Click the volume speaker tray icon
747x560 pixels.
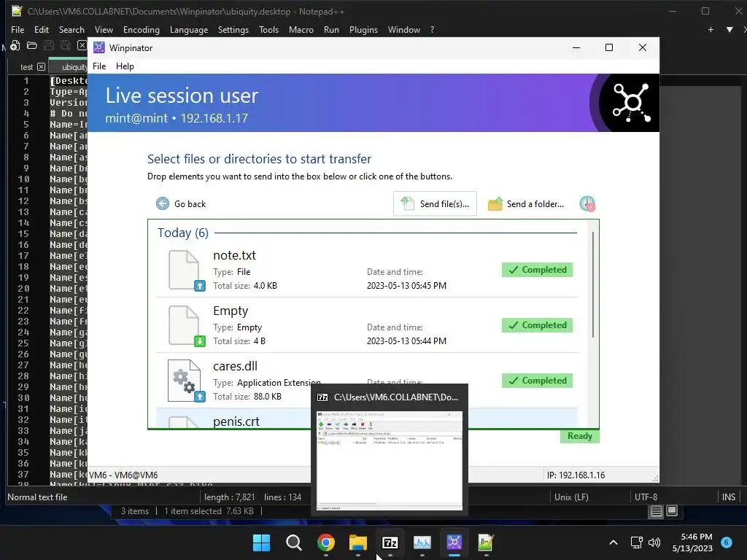coord(654,542)
